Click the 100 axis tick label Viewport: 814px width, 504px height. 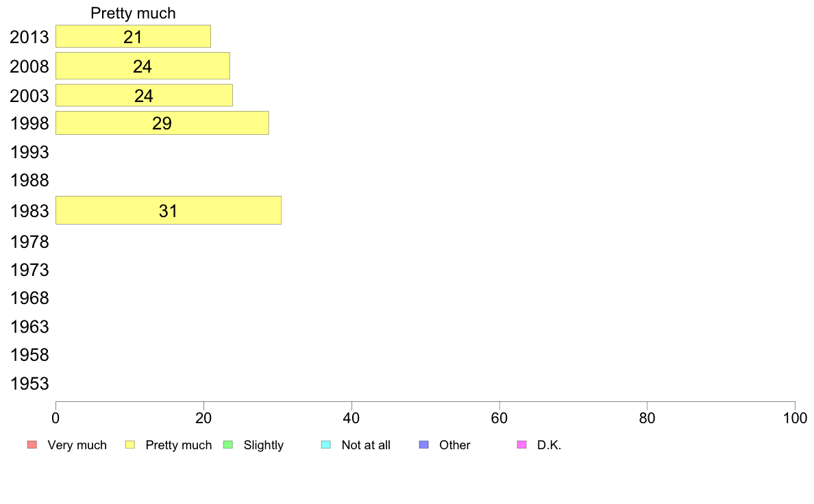[795, 418]
